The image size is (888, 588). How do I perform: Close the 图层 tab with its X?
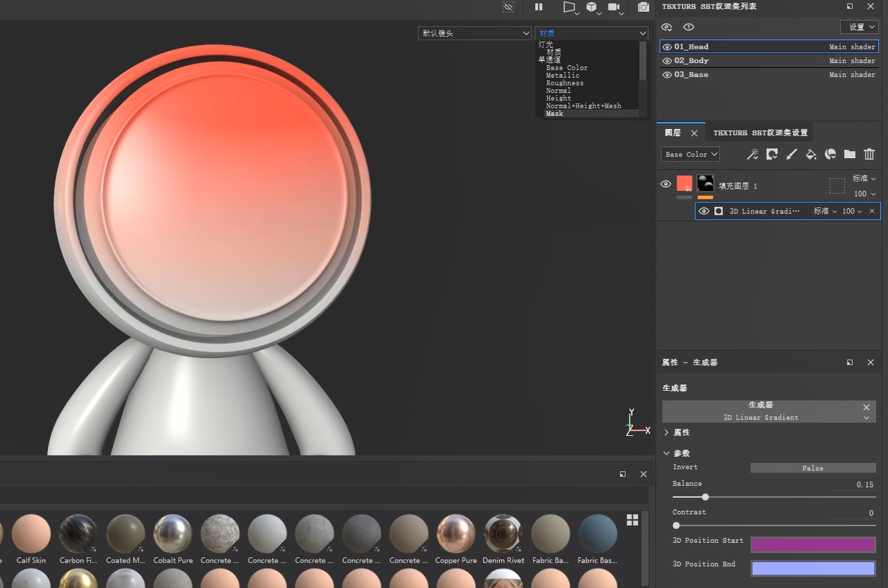695,133
